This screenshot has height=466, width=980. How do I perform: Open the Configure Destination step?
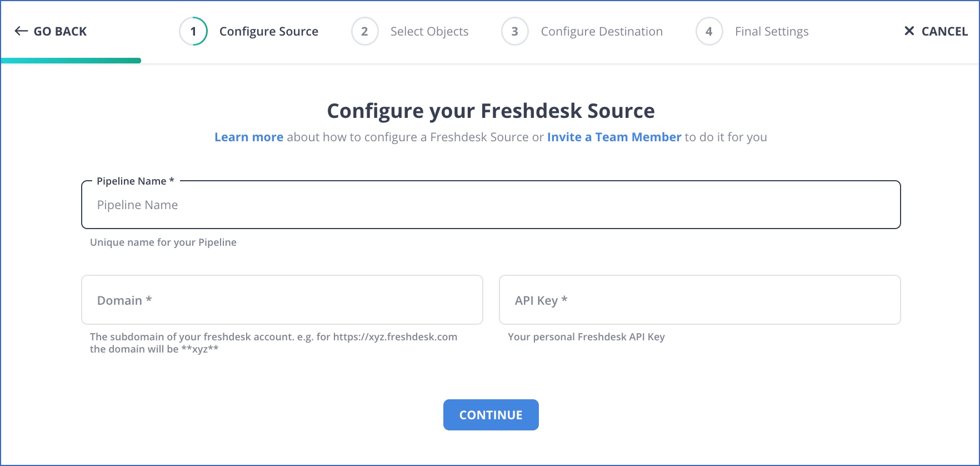601,31
